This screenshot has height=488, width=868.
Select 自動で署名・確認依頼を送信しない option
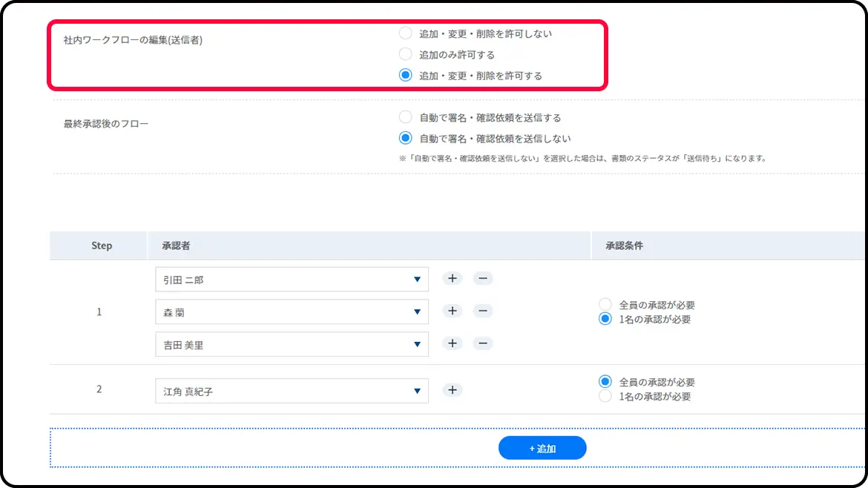405,138
